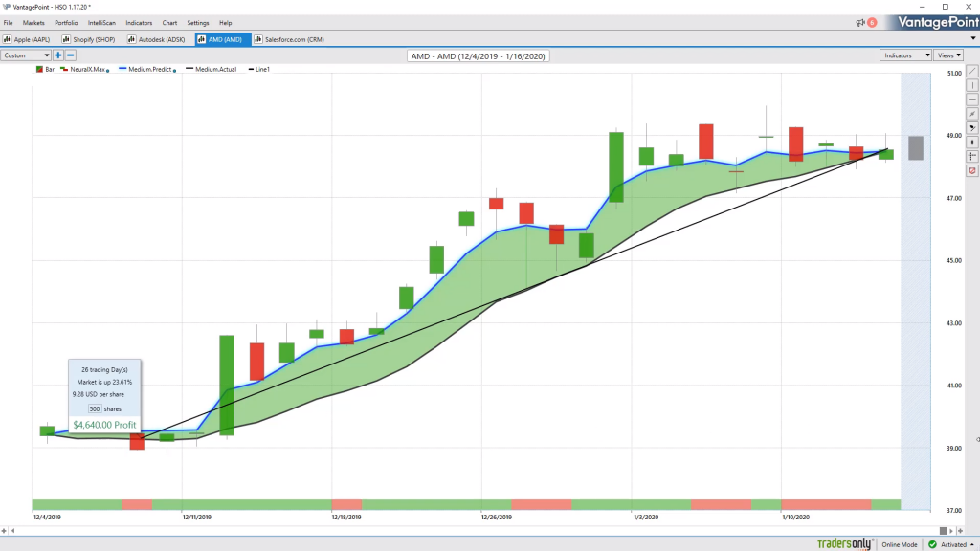Screen dimensions: 980x551
Task: Click the 12/26/2019 date axis label
Action: (x=497, y=518)
